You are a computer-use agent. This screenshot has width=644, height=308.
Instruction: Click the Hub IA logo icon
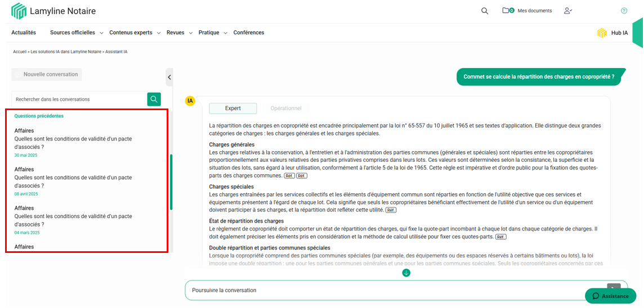[x=602, y=33]
